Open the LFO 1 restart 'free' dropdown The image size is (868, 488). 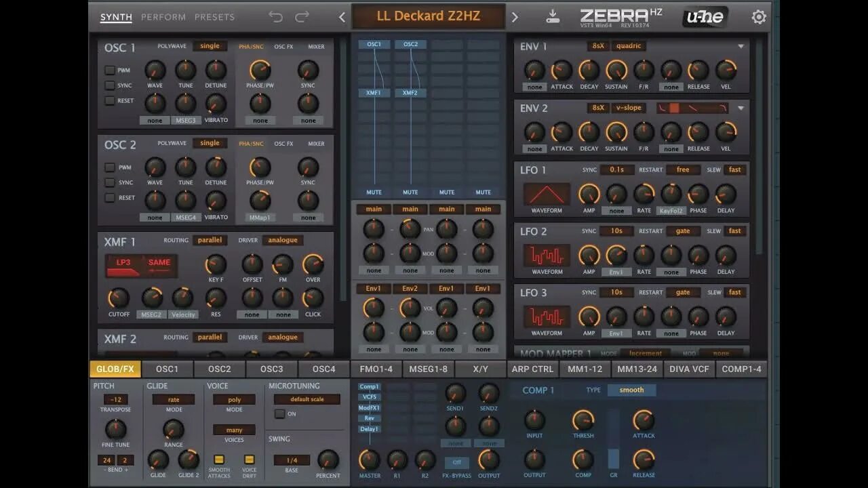click(x=683, y=169)
